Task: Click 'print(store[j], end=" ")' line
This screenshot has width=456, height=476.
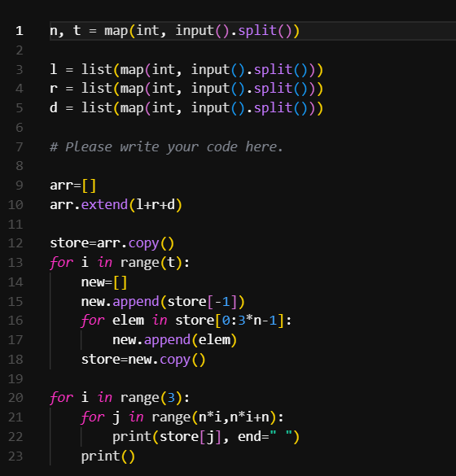Action: click(206, 437)
